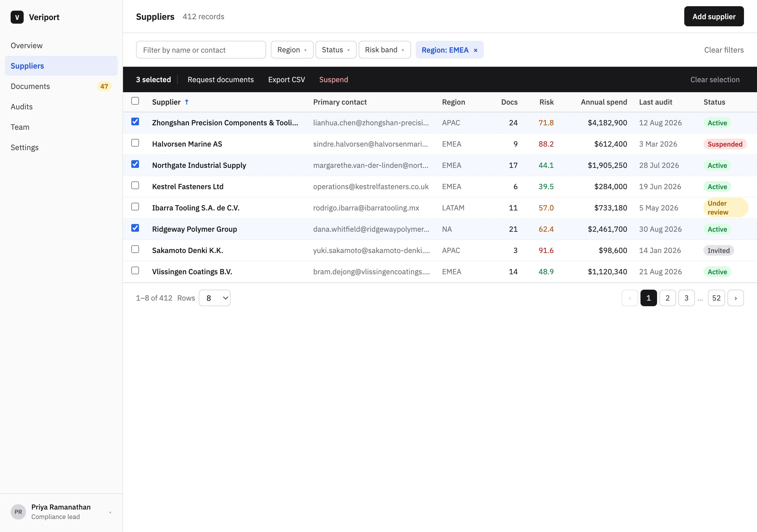Click the 47 badge beside Documents
Screen dimensions: 757x532
click(104, 86)
